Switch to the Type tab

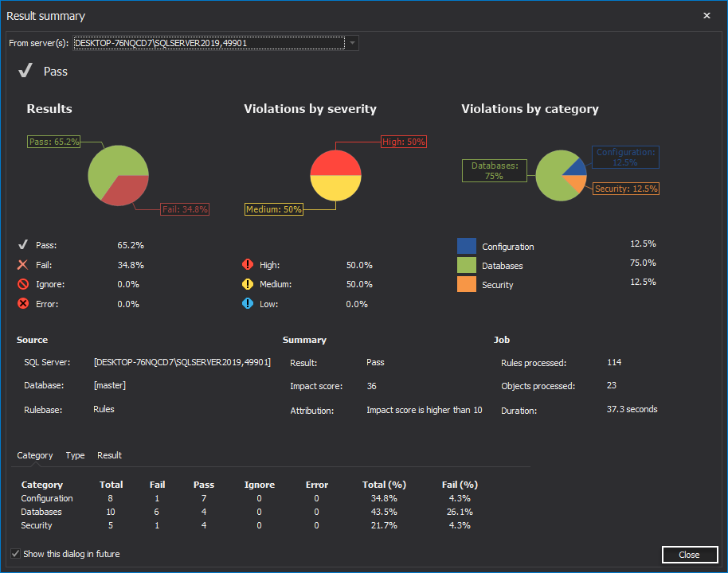[x=75, y=455]
